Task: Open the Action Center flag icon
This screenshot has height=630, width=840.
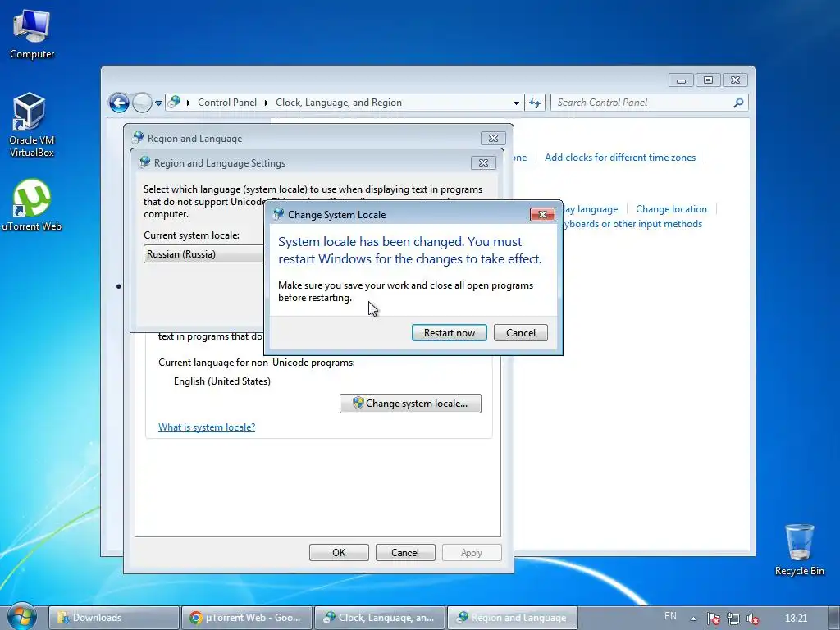Action: point(713,619)
